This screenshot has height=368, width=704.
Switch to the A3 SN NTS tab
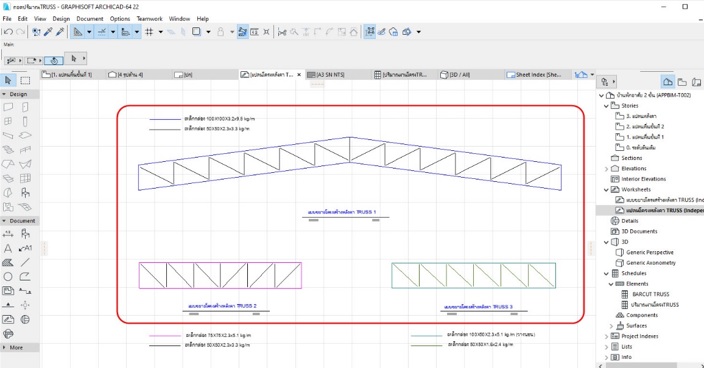pyautogui.click(x=338, y=74)
